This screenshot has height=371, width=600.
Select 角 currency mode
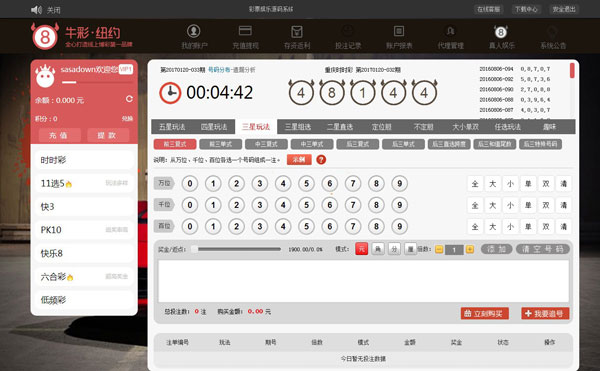[x=378, y=249]
